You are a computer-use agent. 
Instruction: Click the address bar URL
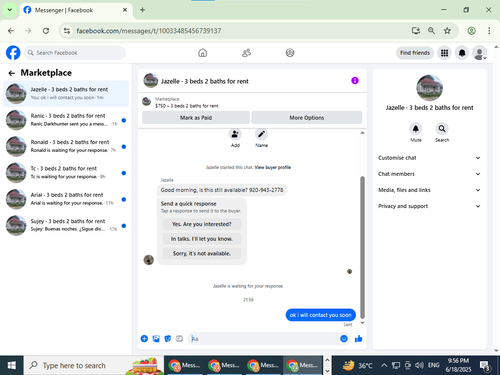(x=149, y=31)
